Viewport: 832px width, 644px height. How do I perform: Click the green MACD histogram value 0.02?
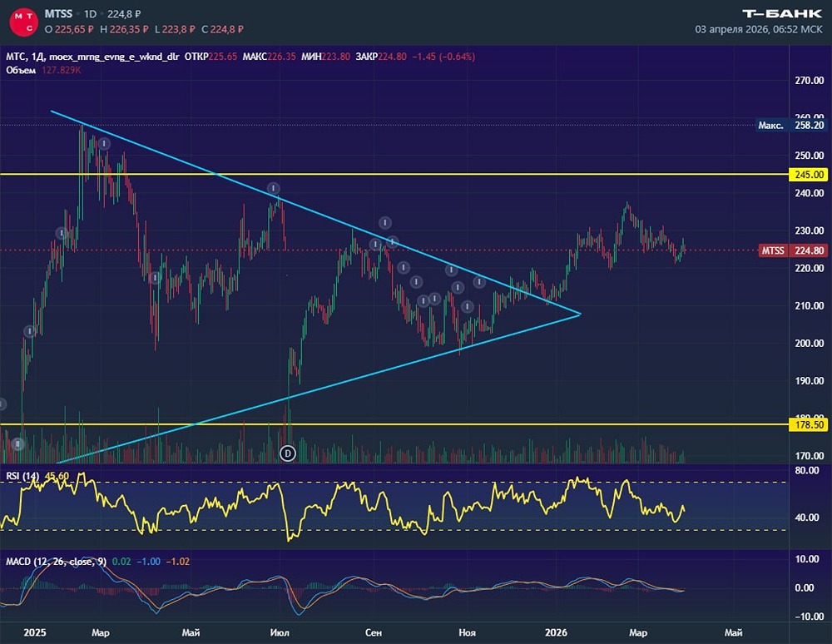point(122,562)
